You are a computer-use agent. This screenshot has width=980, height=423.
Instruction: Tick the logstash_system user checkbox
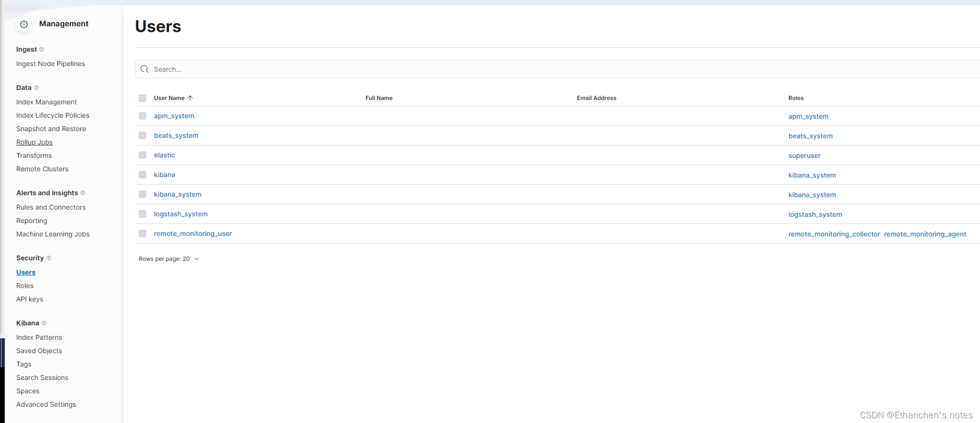[143, 214]
